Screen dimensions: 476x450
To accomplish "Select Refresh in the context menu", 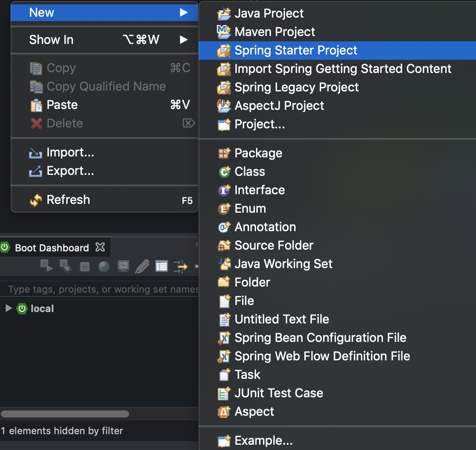I will coord(105,200).
